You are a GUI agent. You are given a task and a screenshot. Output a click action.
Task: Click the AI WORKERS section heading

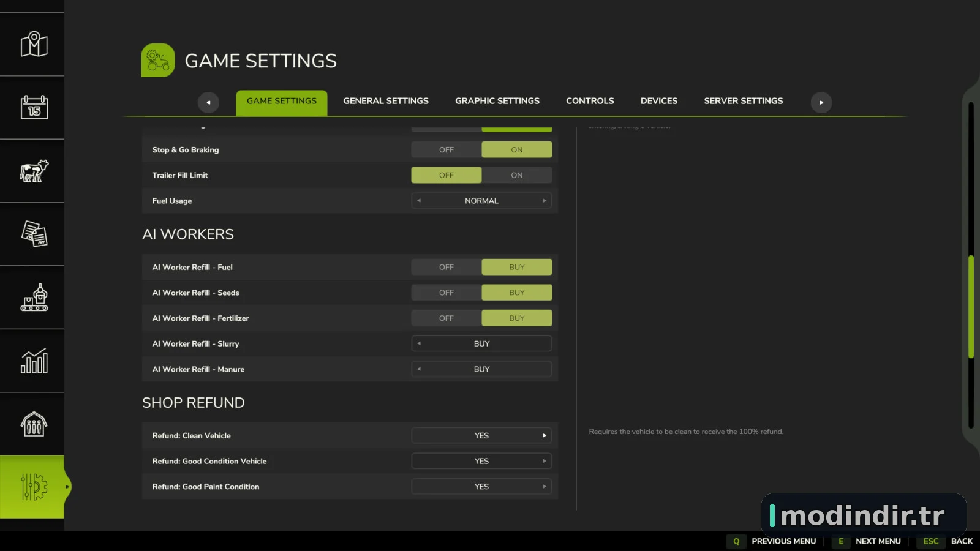point(188,234)
